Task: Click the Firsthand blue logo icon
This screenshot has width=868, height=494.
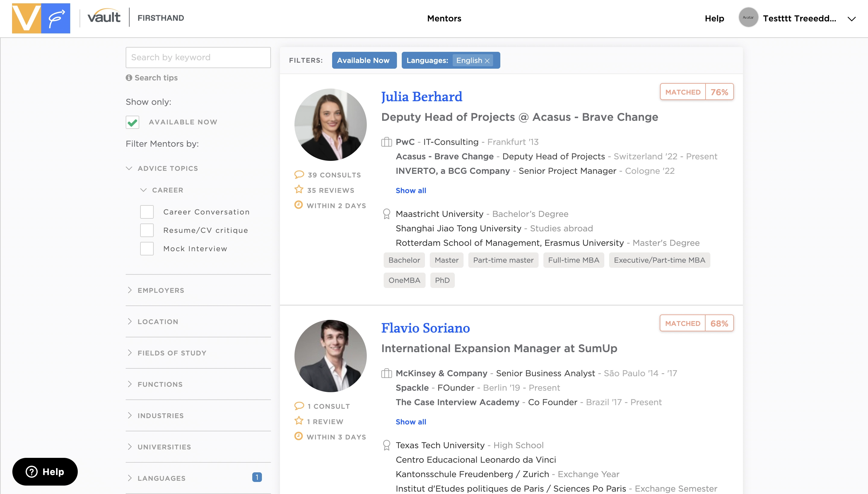Action: click(56, 18)
